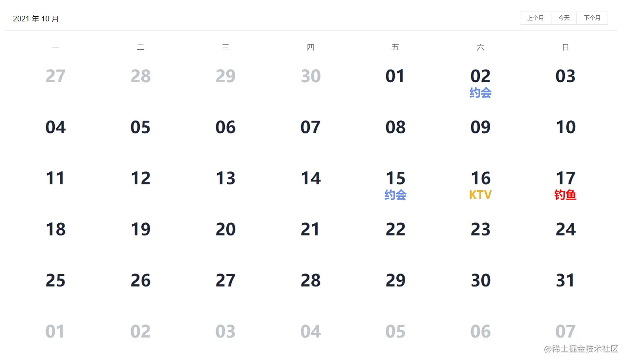
Task: Click the 2021 年 10 月 title
Action: (x=36, y=19)
